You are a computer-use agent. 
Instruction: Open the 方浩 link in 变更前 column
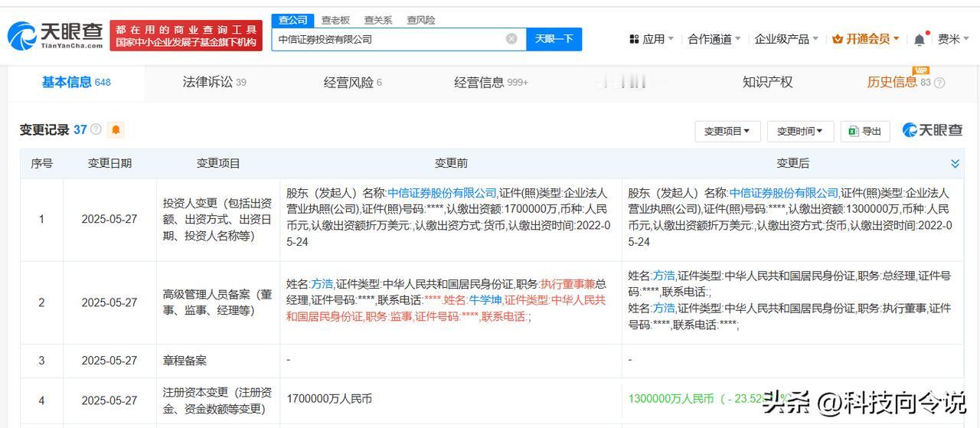tap(322, 283)
